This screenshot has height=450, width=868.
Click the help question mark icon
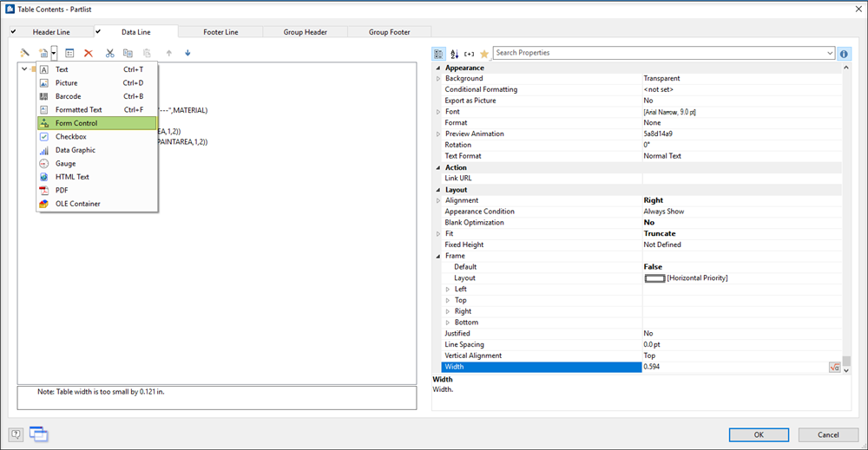(16, 434)
